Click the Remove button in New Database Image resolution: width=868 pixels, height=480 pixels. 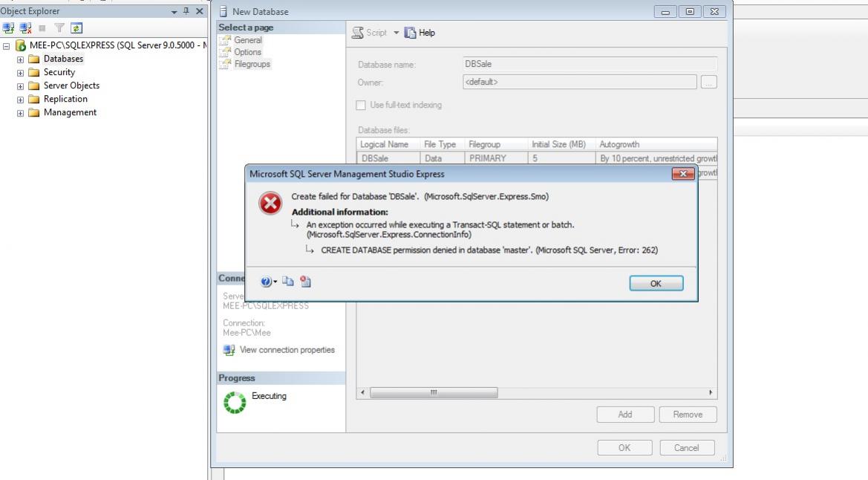(688, 415)
